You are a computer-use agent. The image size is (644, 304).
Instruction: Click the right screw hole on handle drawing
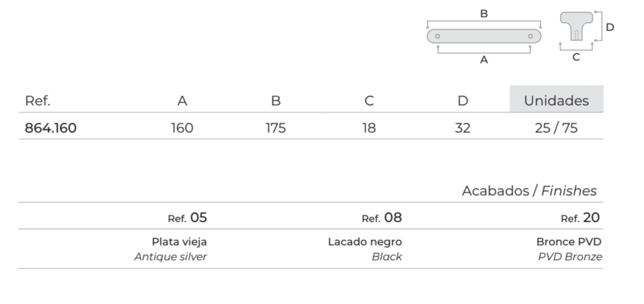point(530,36)
